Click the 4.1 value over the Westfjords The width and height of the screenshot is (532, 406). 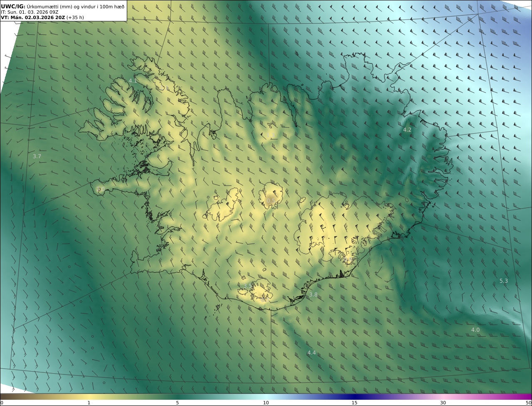pyautogui.click(x=133, y=81)
